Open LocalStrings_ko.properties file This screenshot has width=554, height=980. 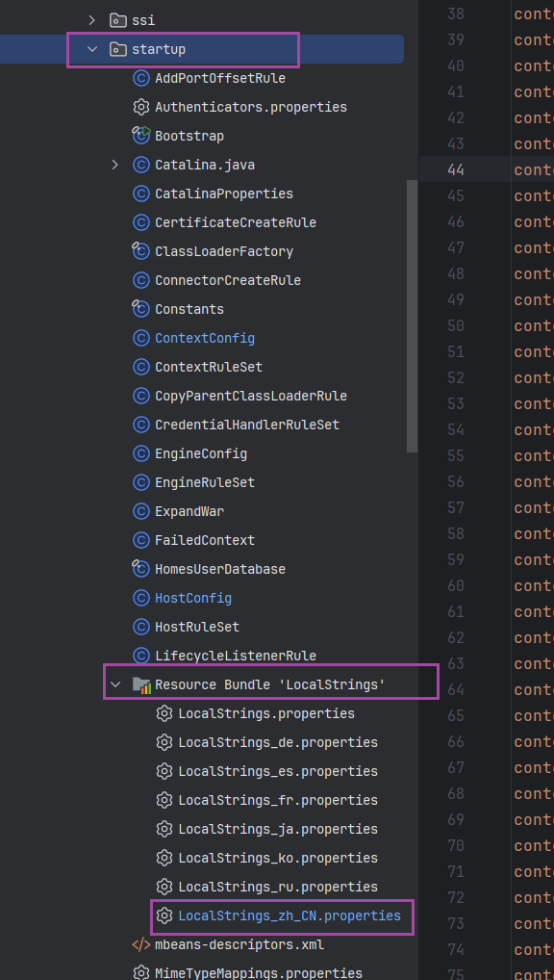[278, 858]
